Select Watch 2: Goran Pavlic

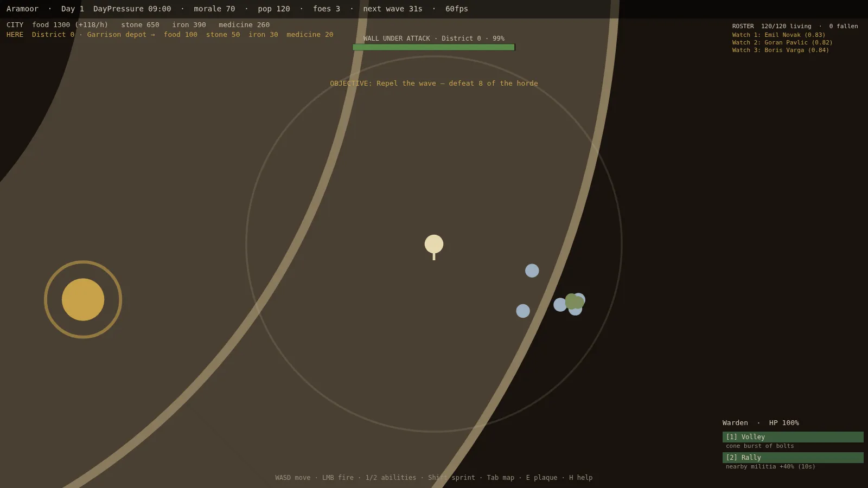click(782, 42)
